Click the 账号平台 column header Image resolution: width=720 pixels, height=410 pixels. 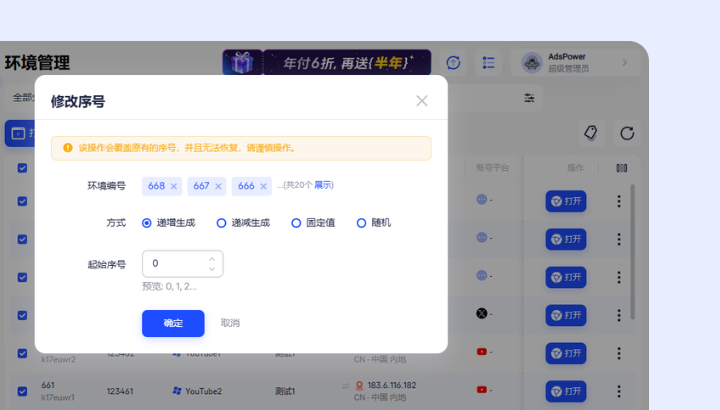tap(492, 168)
